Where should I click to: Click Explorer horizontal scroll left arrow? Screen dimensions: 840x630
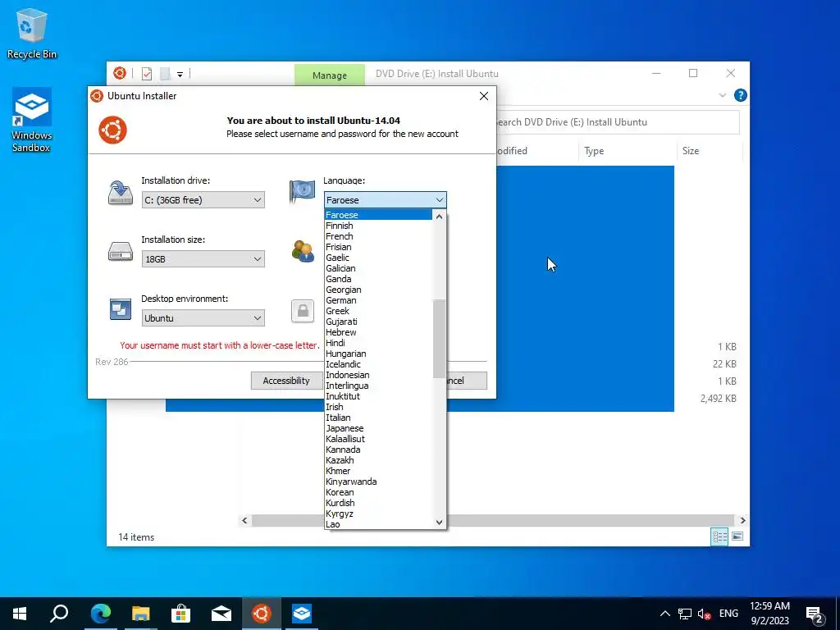[x=244, y=520]
